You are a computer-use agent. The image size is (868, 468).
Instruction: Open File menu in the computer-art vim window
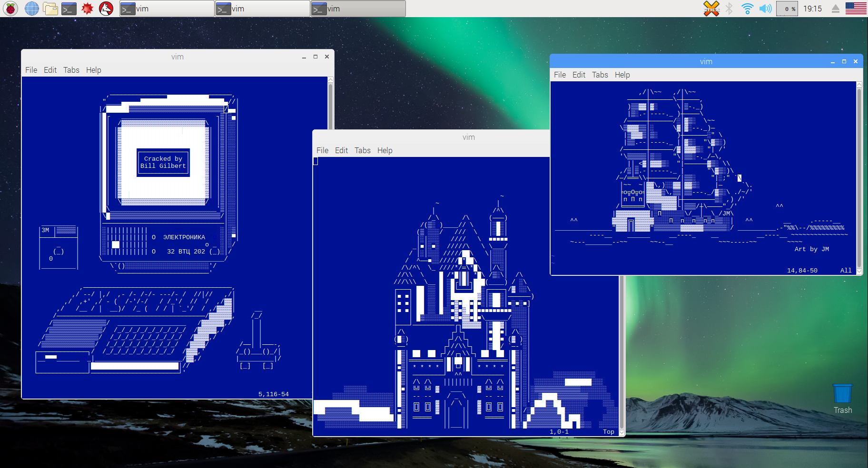pos(31,70)
